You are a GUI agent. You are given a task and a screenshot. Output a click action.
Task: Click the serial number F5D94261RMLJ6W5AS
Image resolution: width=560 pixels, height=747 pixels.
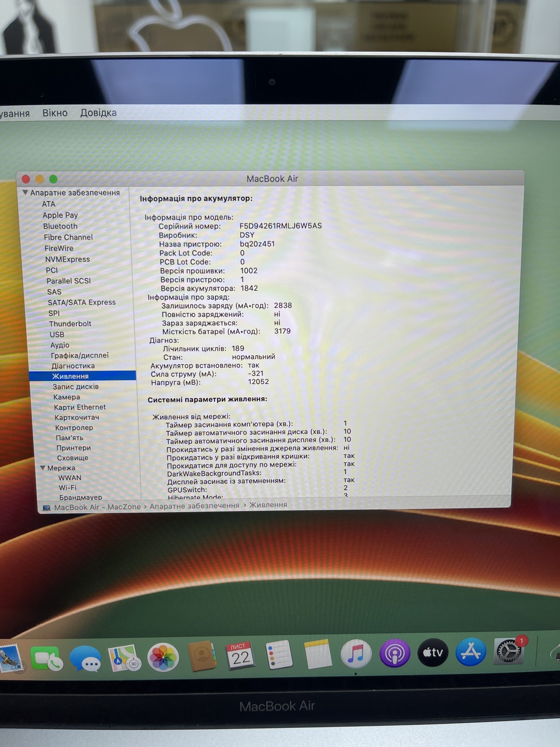pyautogui.click(x=281, y=226)
